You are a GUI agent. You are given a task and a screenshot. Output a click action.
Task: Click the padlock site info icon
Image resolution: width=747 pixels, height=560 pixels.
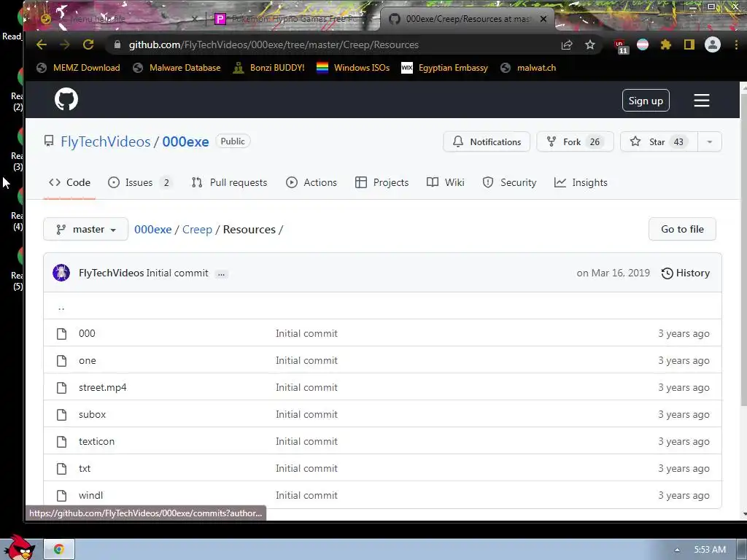pyautogui.click(x=117, y=44)
